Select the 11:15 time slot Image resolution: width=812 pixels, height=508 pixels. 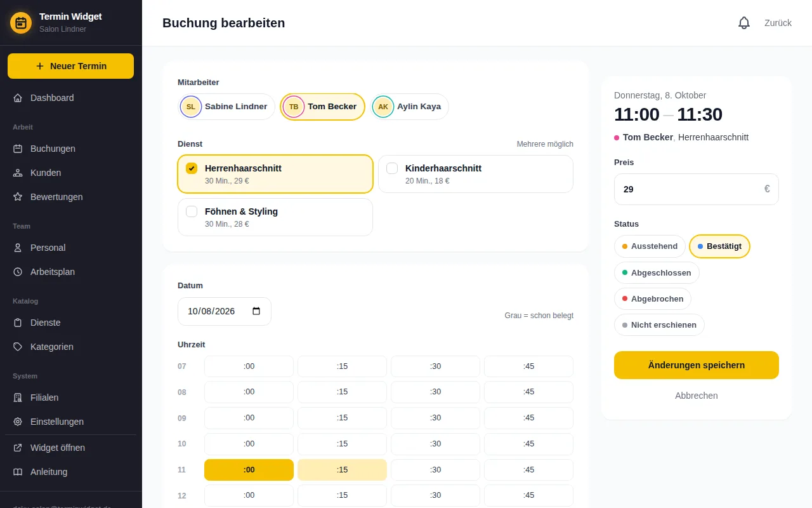(342, 470)
